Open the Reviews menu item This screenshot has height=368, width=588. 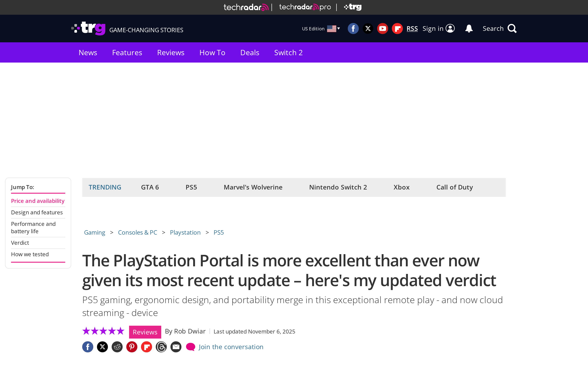click(x=171, y=53)
